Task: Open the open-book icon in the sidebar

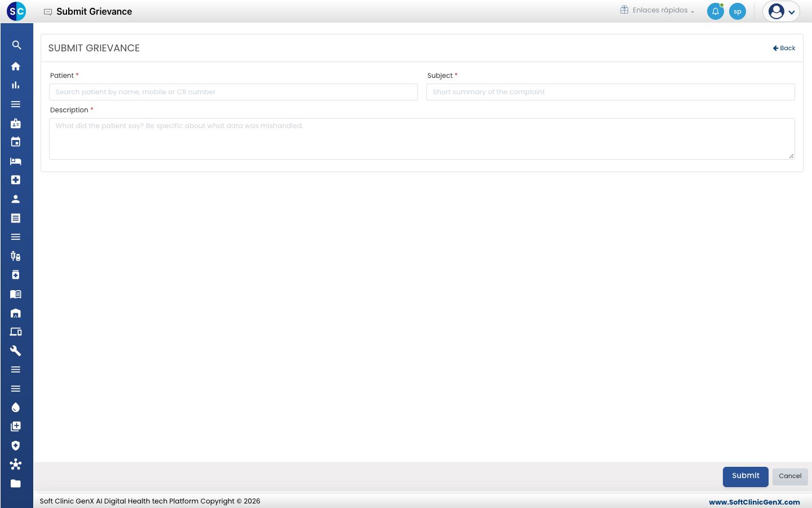Action: 16,294
